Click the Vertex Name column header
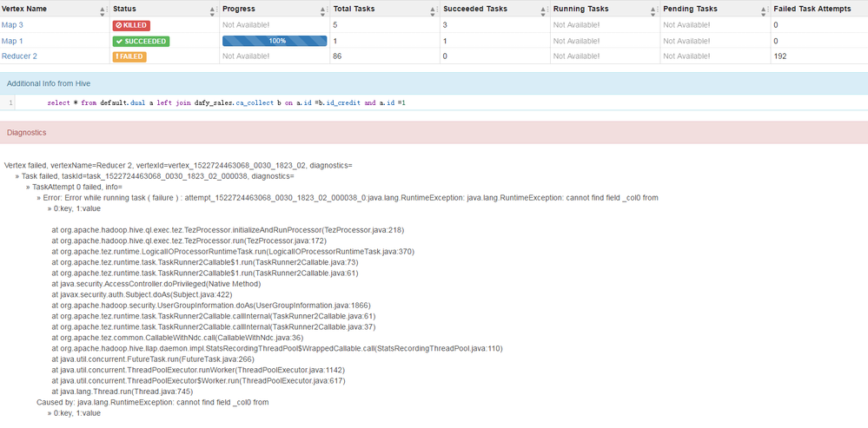Viewport: 868px width, 428px height. pos(24,9)
